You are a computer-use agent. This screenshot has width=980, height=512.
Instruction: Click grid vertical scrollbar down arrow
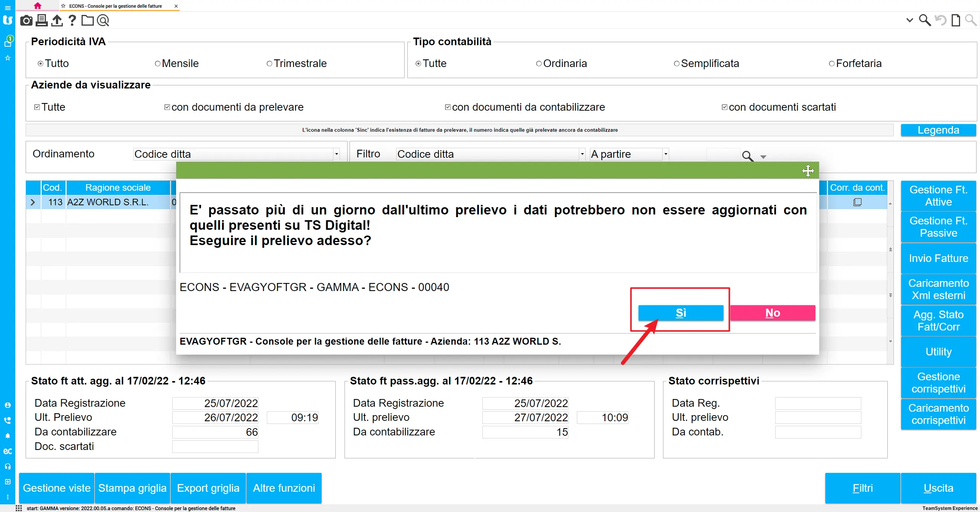click(890, 341)
